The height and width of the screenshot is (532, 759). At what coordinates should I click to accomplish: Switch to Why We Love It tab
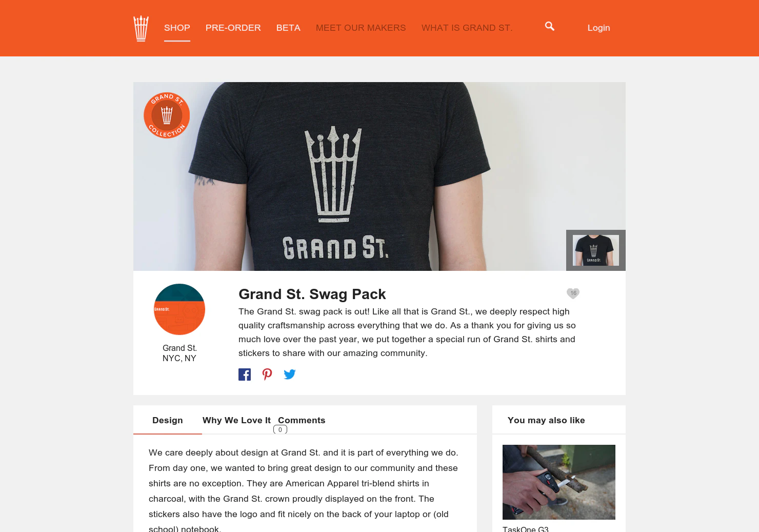click(x=236, y=420)
